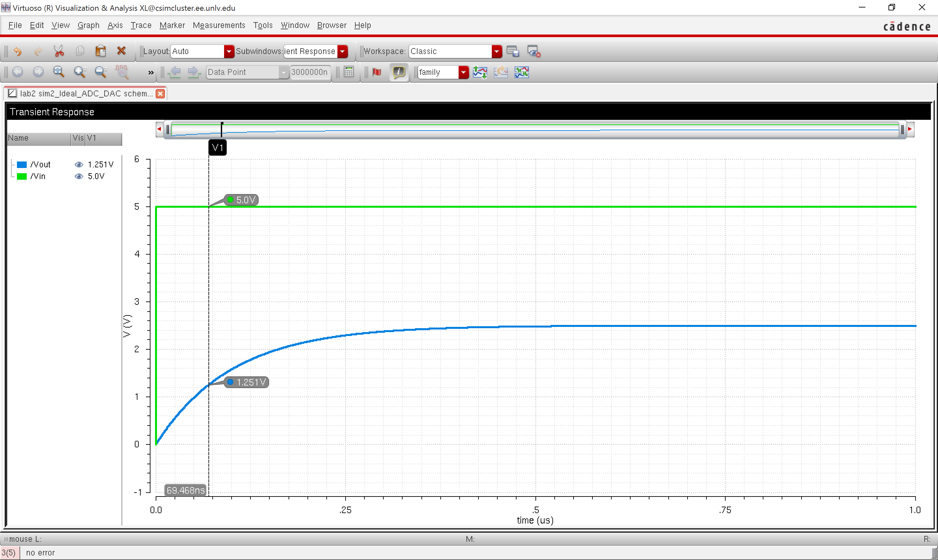Open the Calculator tool icon

point(348,72)
